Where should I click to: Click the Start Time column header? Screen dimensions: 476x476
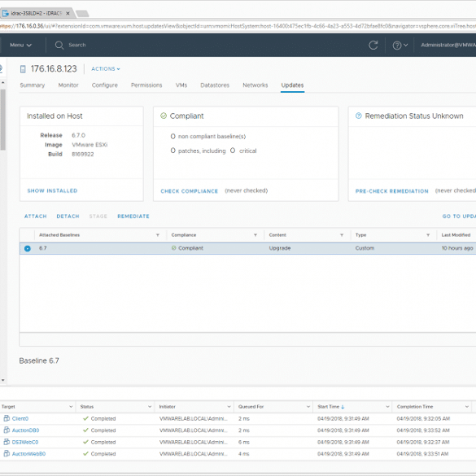tap(328, 407)
